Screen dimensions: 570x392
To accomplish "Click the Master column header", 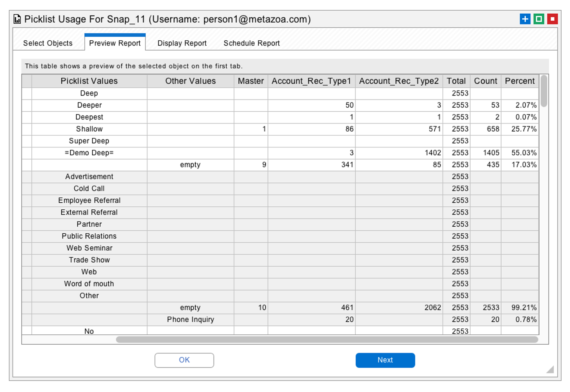I will click(251, 81).
